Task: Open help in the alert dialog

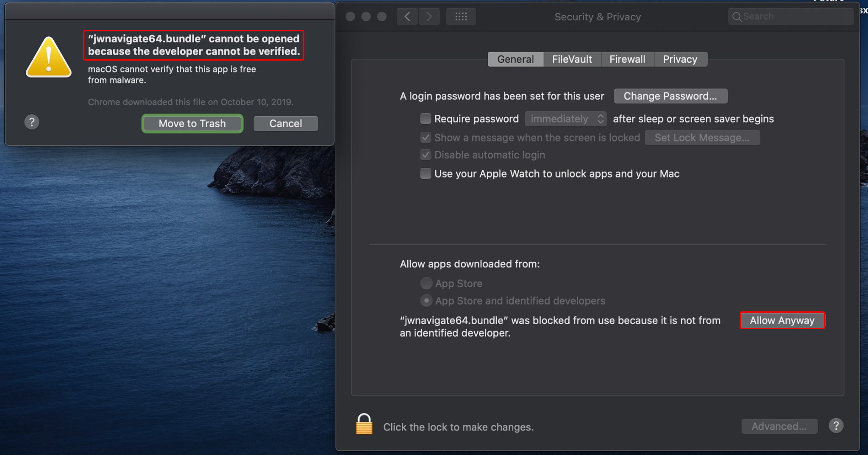Action: [32, 122]
